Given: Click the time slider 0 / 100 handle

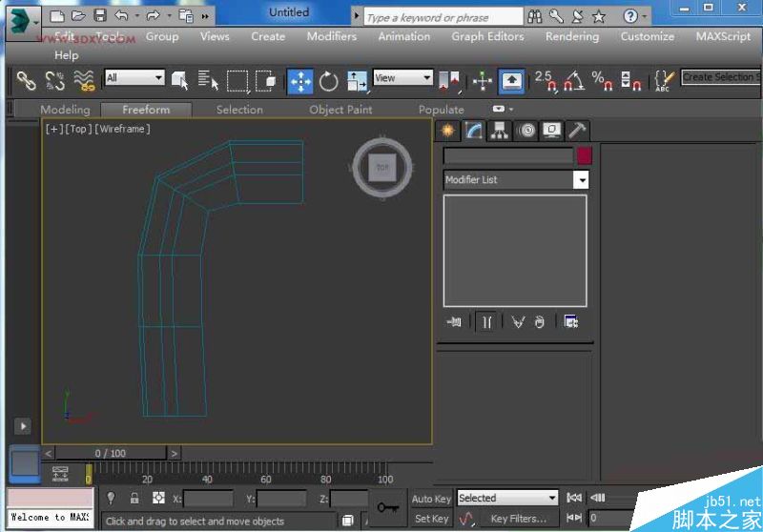Looking at the screenshot, I should pos(111,453).
